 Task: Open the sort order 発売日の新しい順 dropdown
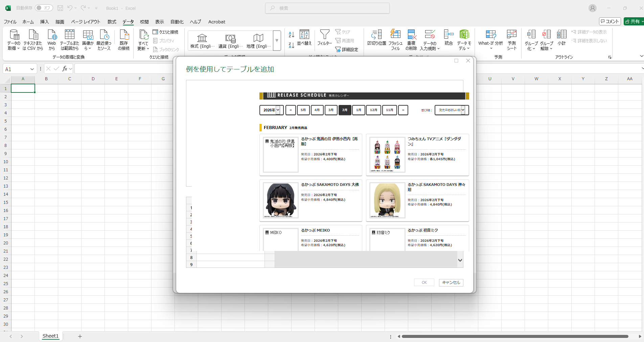pyautogui.click(x=452, y=110)
